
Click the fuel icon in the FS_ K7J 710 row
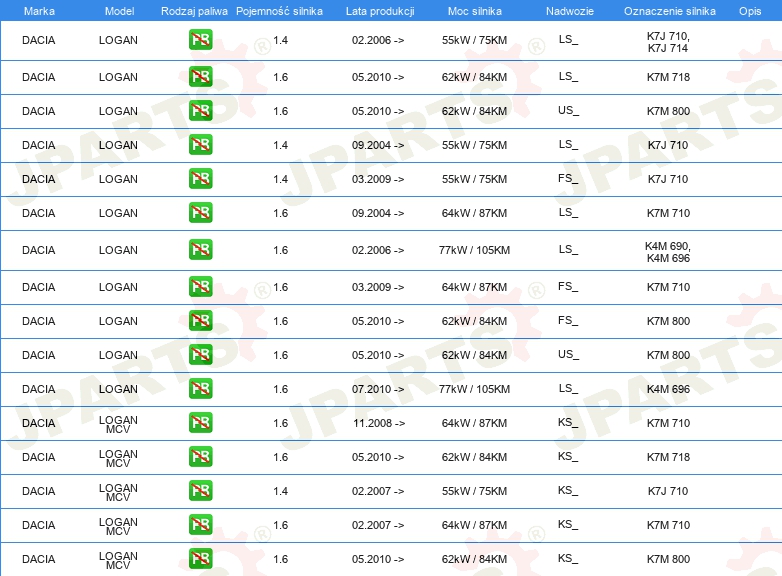200,179
